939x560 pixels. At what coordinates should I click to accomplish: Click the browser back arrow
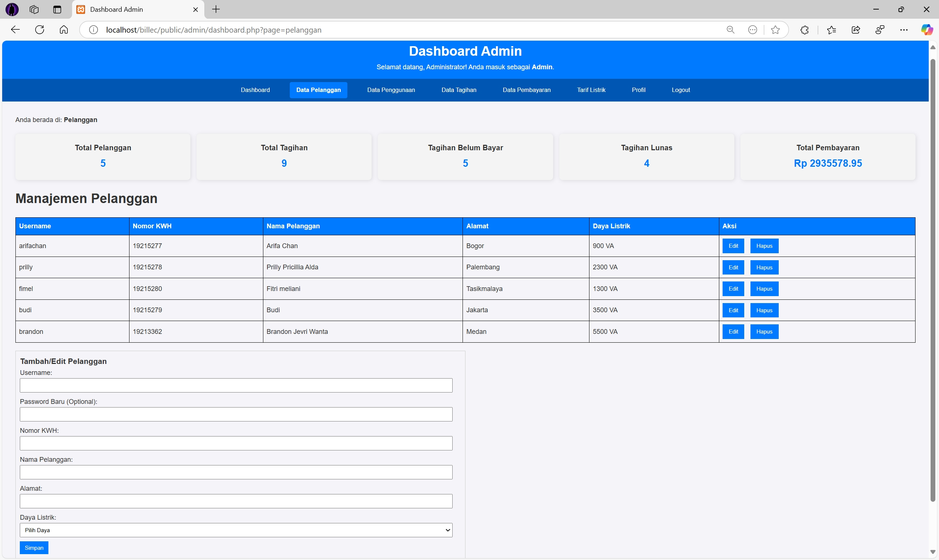point(15,30)
